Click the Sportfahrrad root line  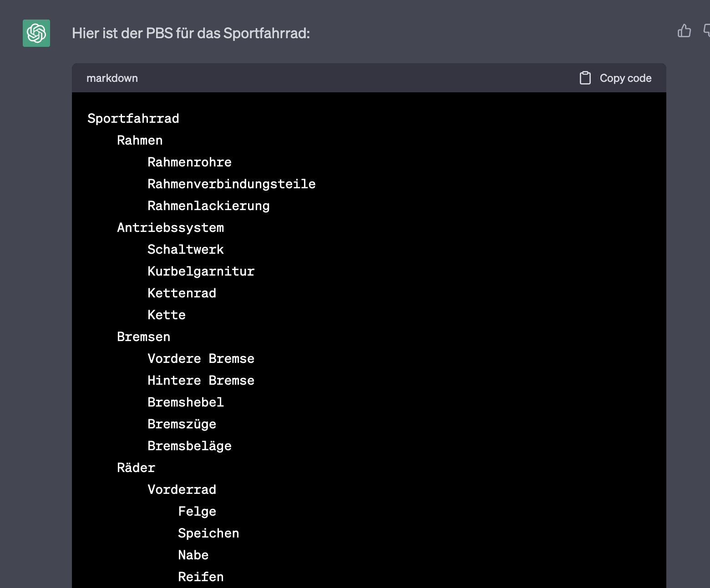click(133, 119)
